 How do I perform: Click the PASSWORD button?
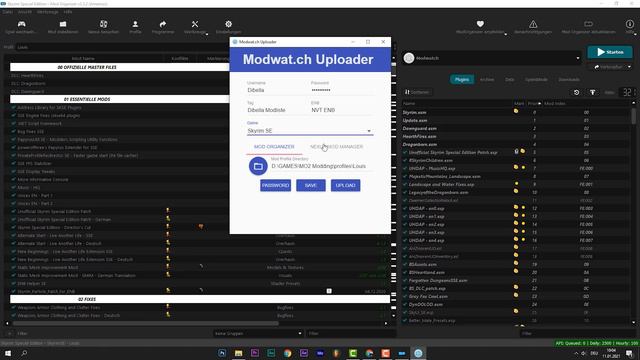[276, 186]
